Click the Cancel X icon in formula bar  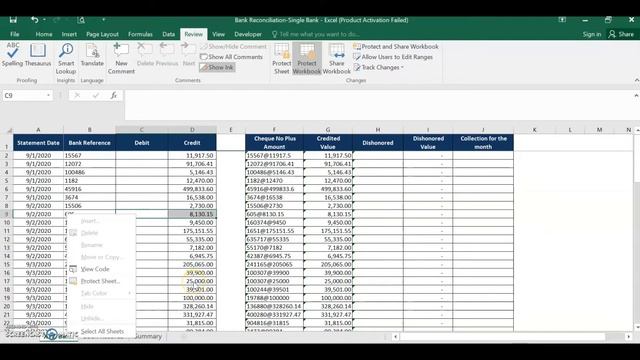tap(77, 96)
